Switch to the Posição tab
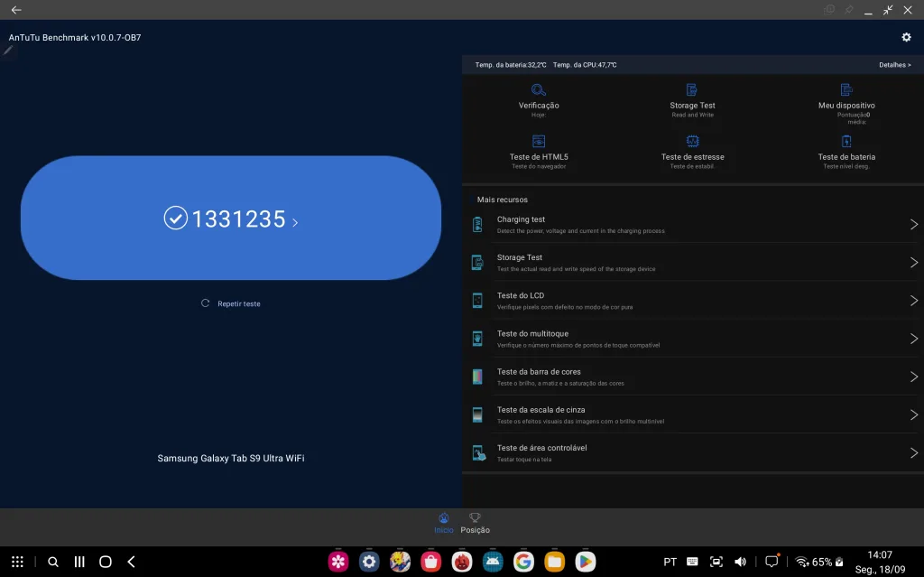 click(475, 524)
